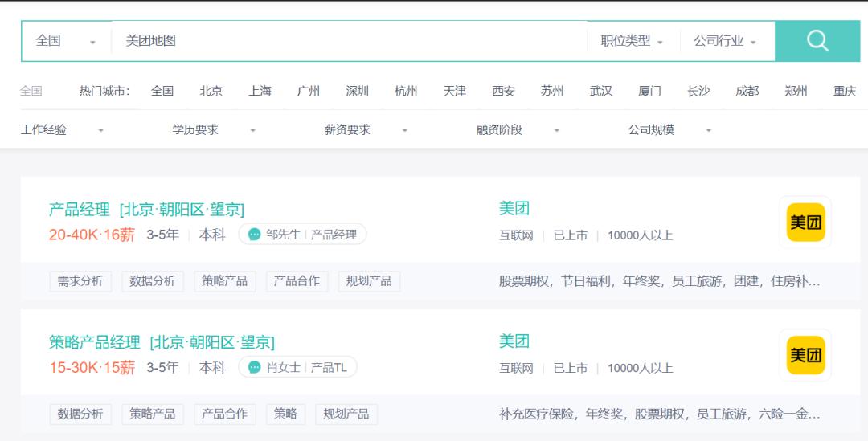Click 策略产品 tag on 产品经理 card

[225, 281]
